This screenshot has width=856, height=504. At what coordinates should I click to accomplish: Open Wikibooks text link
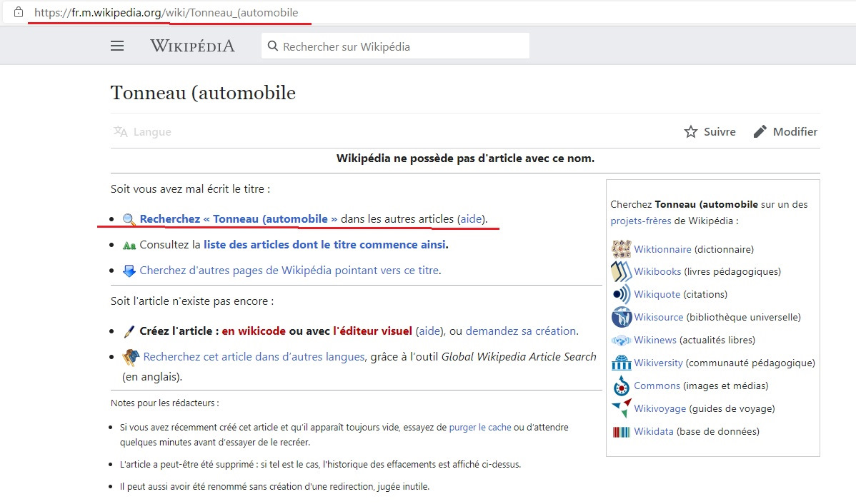(x=657, y=272)
